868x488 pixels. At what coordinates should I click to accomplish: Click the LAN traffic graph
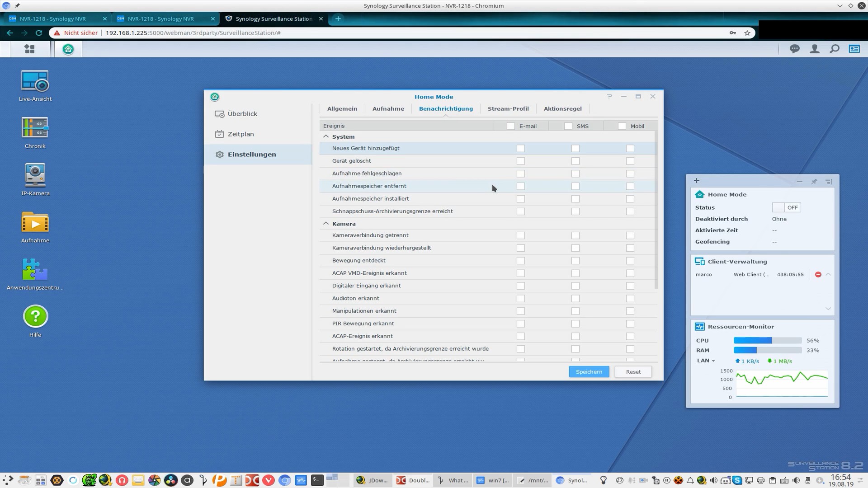(x=782, y=384)
